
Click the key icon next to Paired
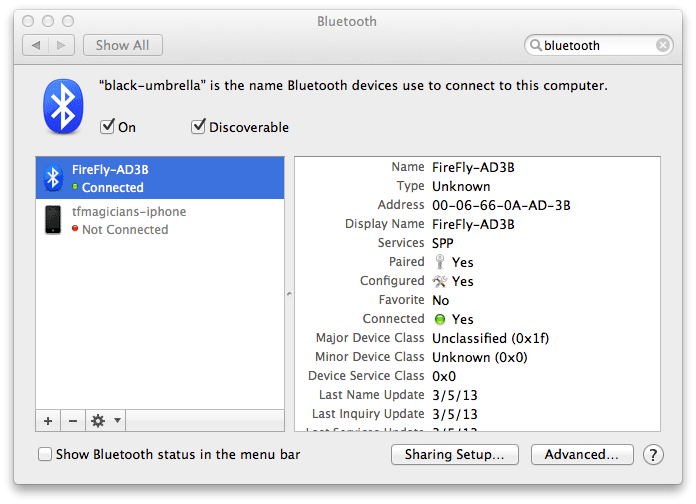pos(440,262)
